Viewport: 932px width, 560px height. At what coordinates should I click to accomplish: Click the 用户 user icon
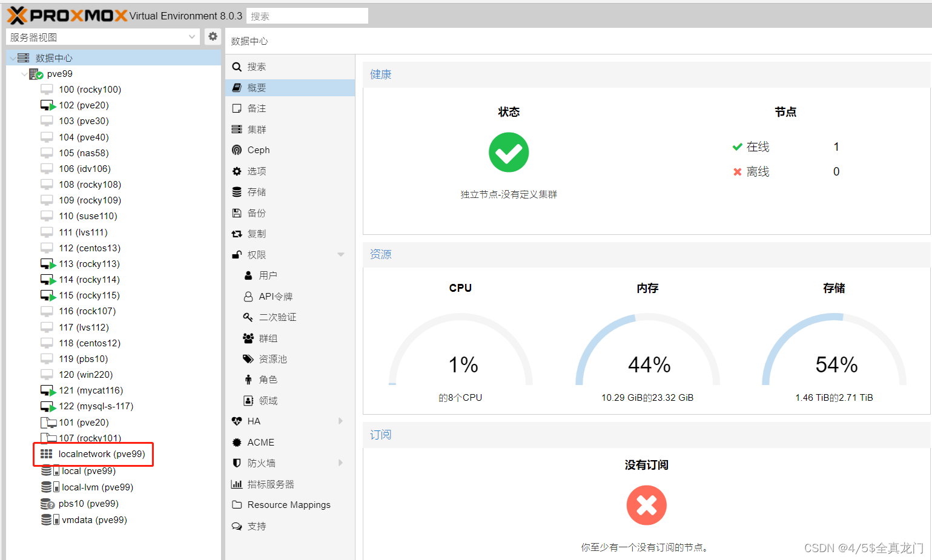pyautogui.click(x=248, y=275)
